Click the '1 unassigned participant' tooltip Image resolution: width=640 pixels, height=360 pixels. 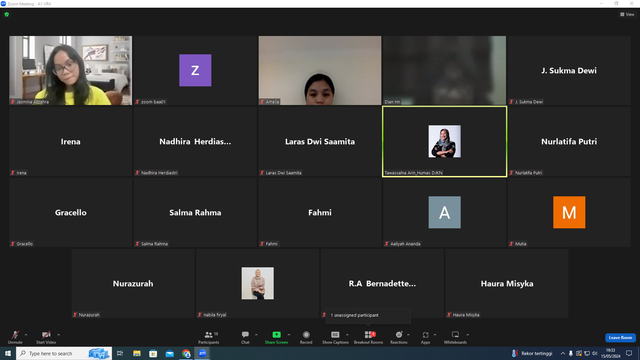tap(368, 315)
